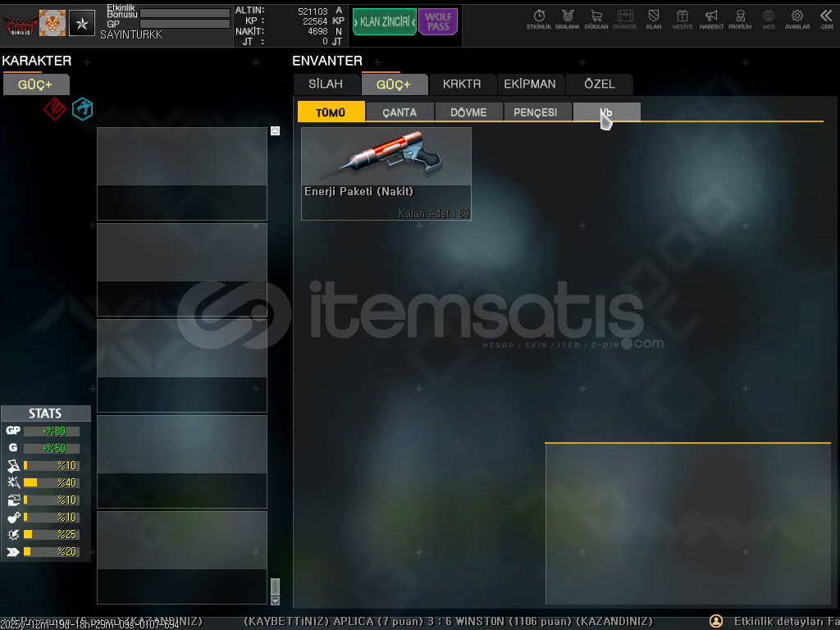
Task: Select the TÜMÜ filter tab
Action: point(331,112)
